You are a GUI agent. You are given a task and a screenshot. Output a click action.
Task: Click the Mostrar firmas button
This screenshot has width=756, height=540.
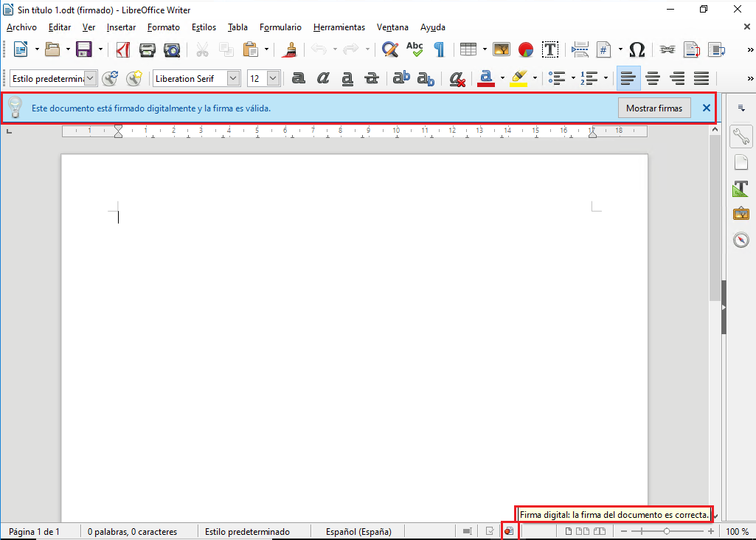(x=654, y=108)
